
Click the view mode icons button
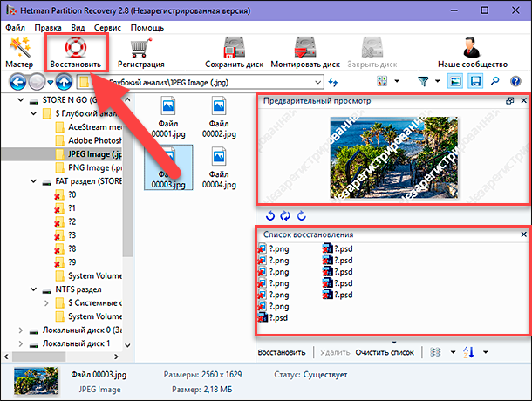(382, 81)
